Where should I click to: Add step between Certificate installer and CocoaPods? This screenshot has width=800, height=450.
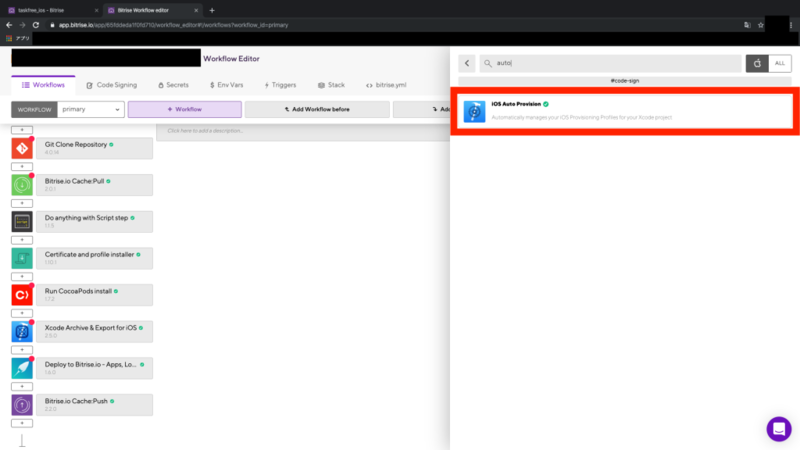point(22,277)
